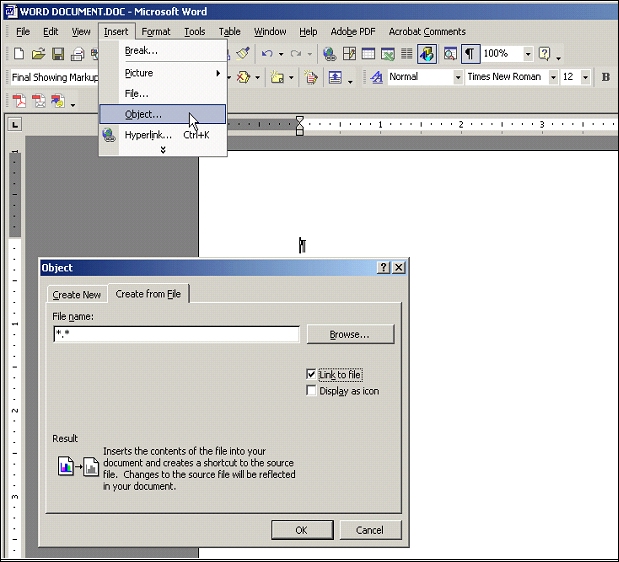
Task: Click the New Blank Document icon
Action: tap(19, 54)
